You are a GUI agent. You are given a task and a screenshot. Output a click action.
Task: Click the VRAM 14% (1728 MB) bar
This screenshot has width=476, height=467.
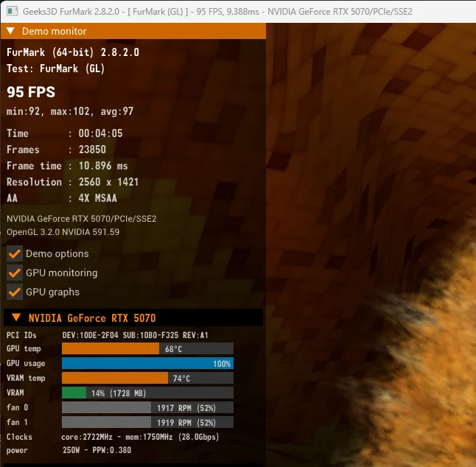point(147,393)
